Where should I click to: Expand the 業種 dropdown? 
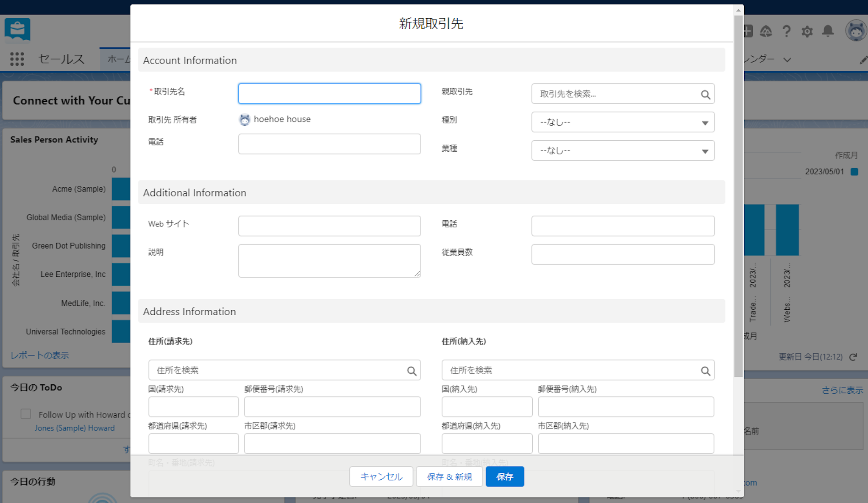[623, 151]
